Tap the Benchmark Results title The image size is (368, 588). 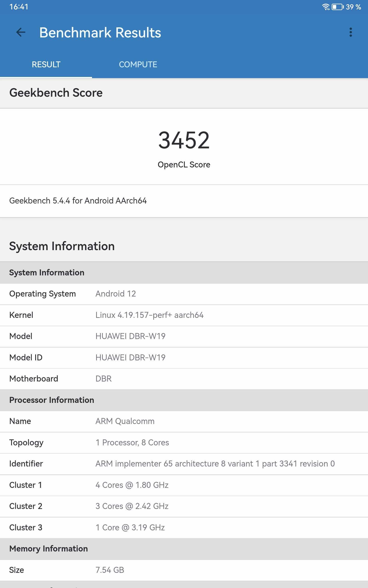coord(100,33)
